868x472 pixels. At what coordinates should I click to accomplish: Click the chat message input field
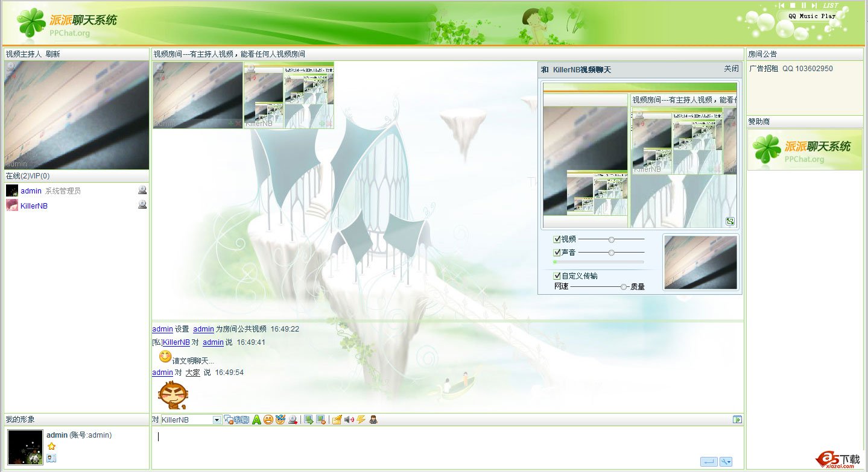(x=447, y=447)
